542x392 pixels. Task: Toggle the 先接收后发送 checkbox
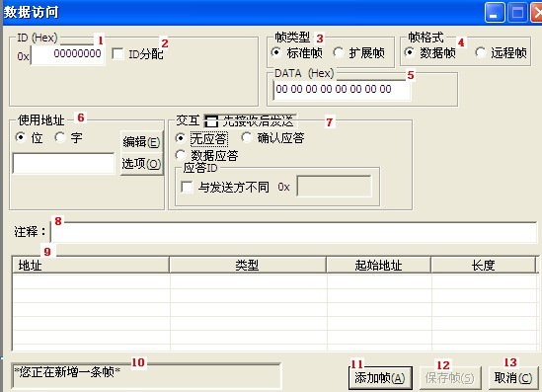(211, 121)
